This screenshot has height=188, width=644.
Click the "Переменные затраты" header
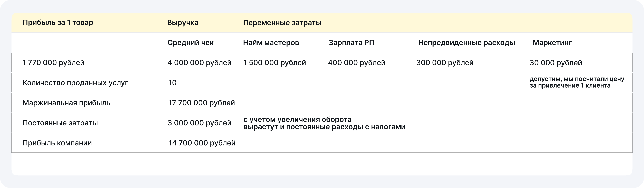click(x=282, y=23)
